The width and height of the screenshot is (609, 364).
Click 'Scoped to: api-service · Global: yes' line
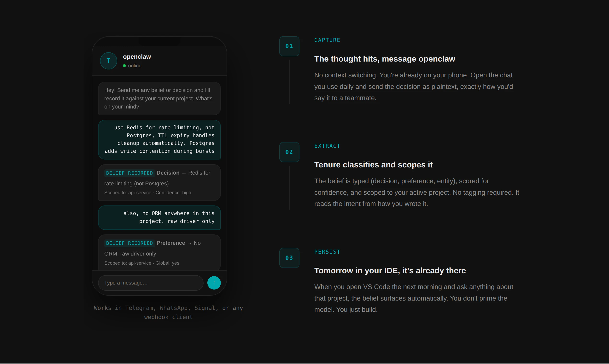(142, 263)
